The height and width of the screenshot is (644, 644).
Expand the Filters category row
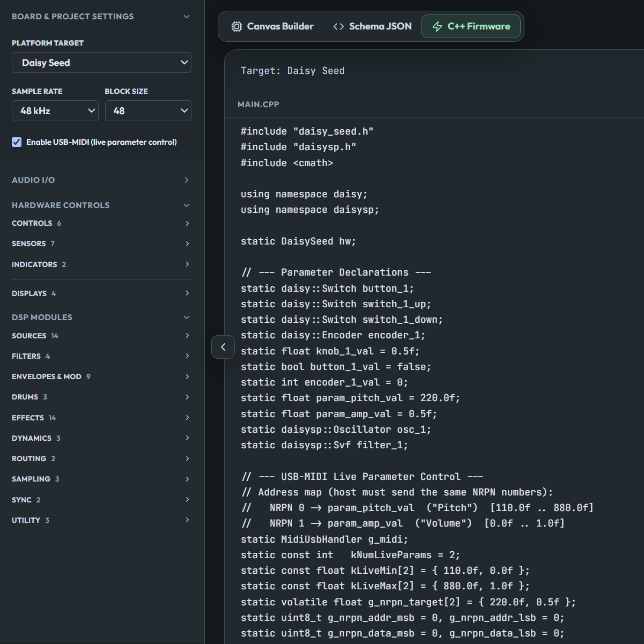point(101,356)
